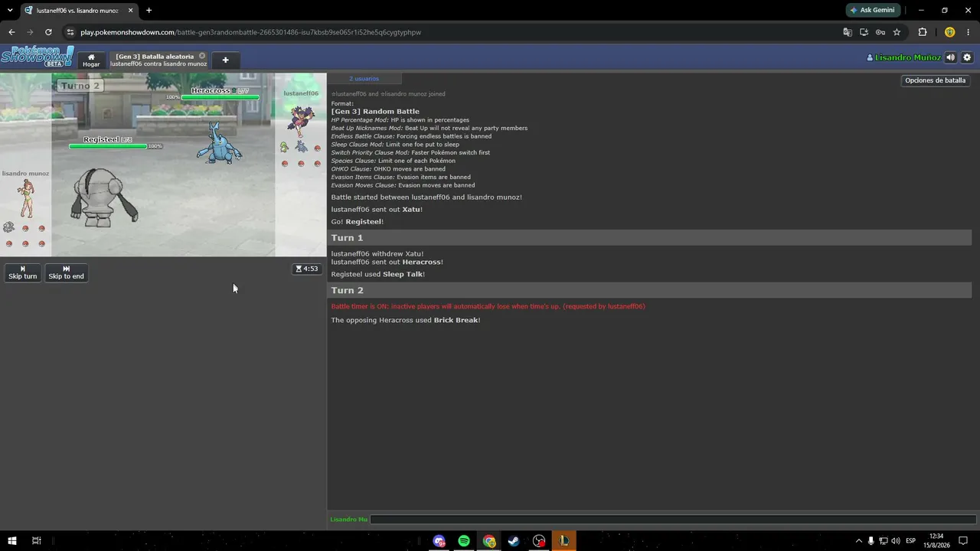Open system volume tray icon

[895, 541]
